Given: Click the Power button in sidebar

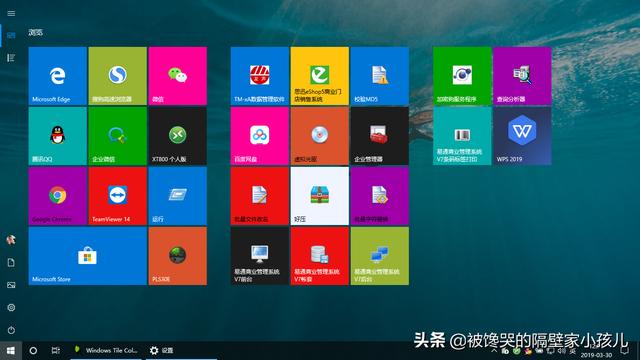Looking at the screenshot, I should coord(11,330).
